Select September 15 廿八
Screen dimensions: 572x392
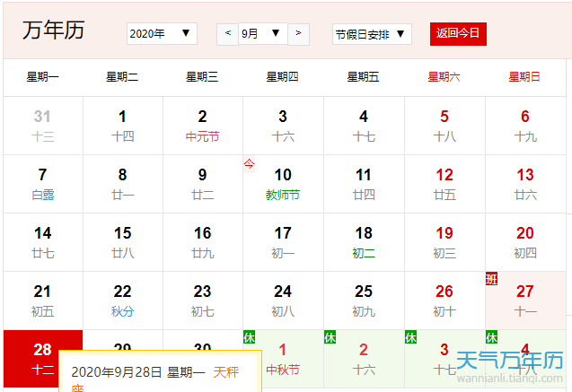coord(123,242)
